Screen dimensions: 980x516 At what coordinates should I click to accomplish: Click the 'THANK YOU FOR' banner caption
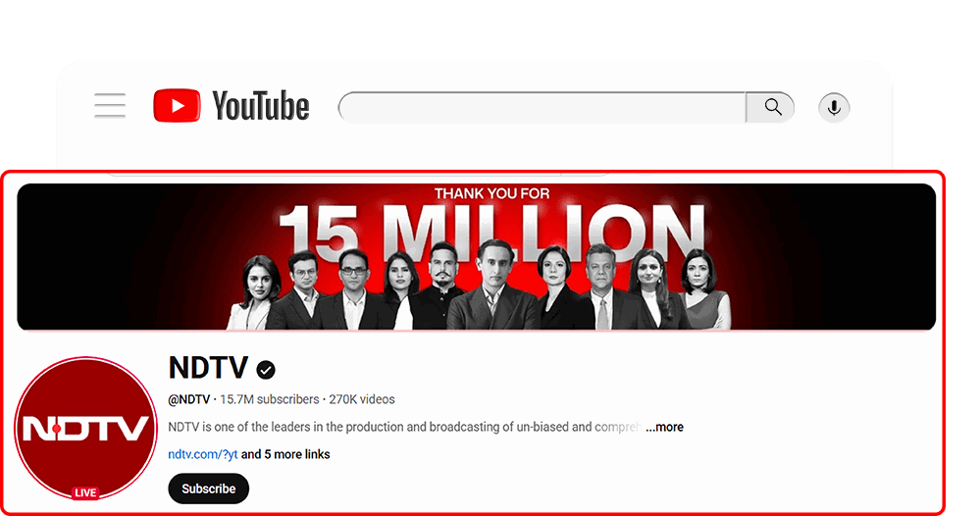tap(491, 193)
